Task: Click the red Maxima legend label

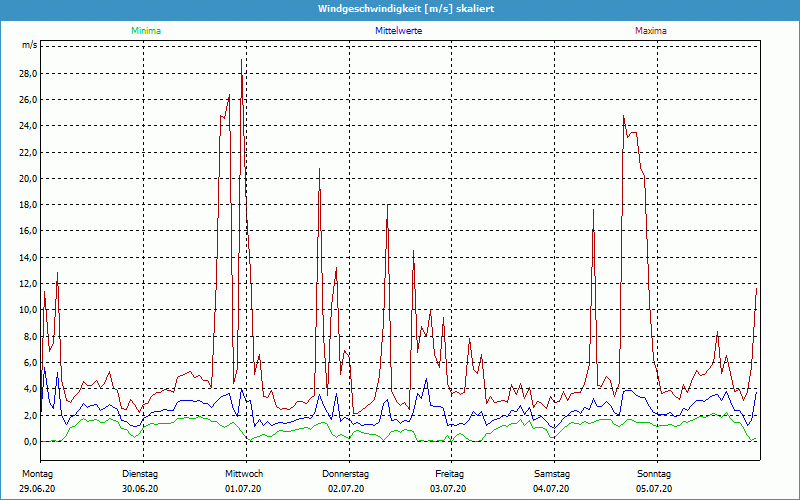Action: tap(651, 31)
